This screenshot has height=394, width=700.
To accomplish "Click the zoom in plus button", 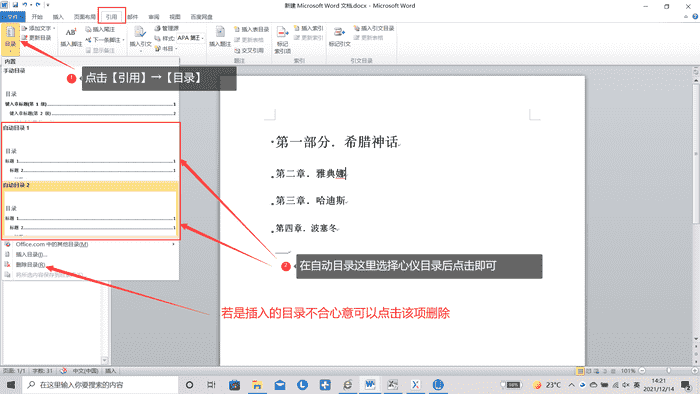I will click(695, 371).
